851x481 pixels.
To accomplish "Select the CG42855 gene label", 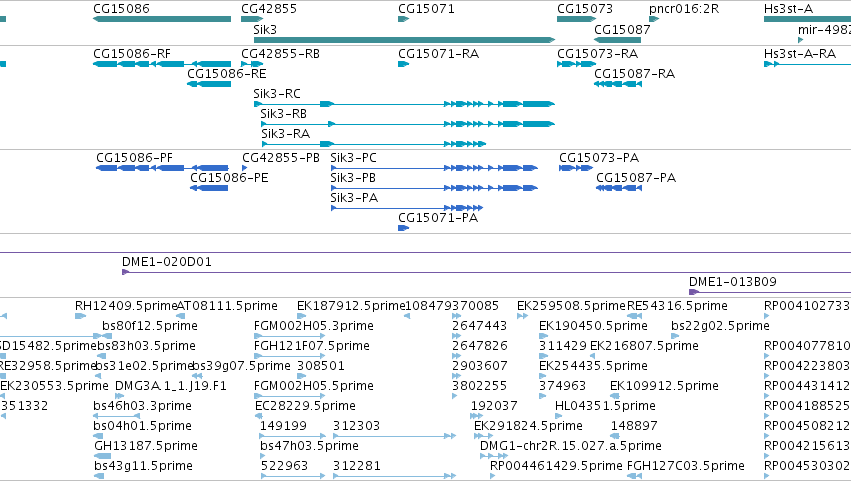I will 269,9.
